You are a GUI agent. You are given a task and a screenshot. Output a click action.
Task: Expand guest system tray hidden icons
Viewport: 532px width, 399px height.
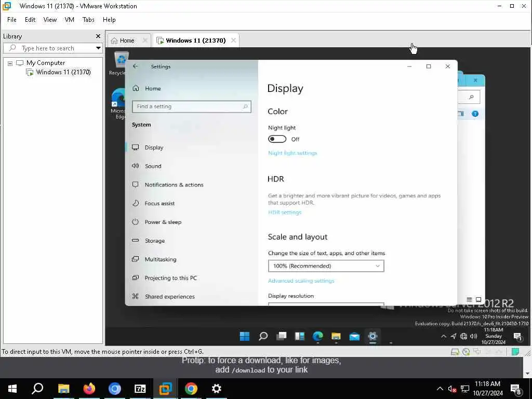coord(444,336)
